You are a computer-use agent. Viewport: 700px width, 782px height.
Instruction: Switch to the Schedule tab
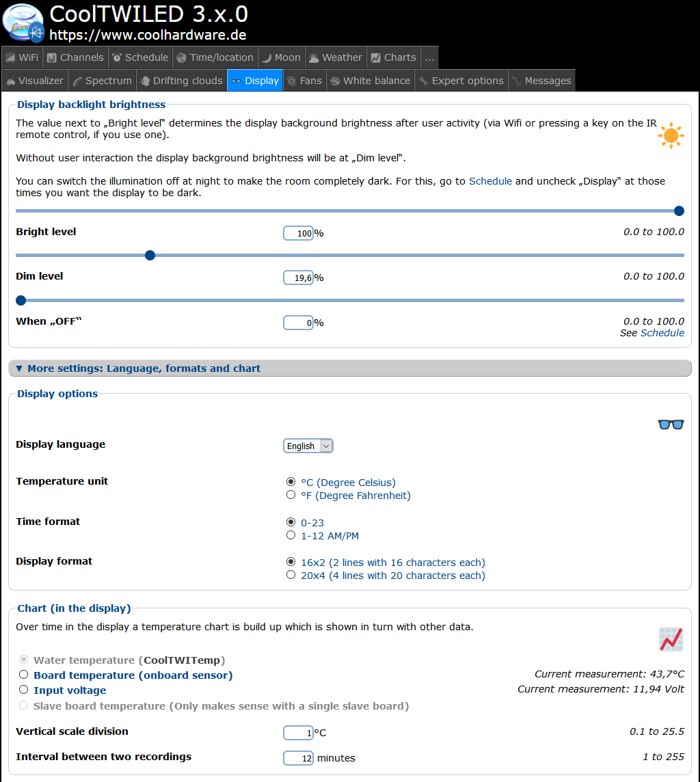pos(140,57)
